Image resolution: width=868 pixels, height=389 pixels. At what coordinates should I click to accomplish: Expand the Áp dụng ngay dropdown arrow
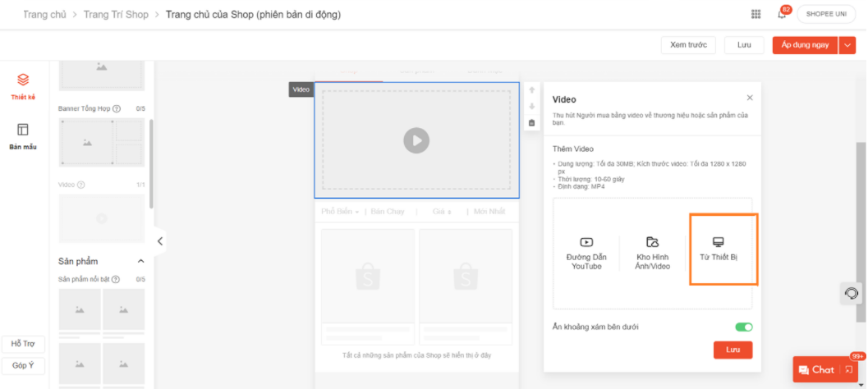[x=847, y=45]
